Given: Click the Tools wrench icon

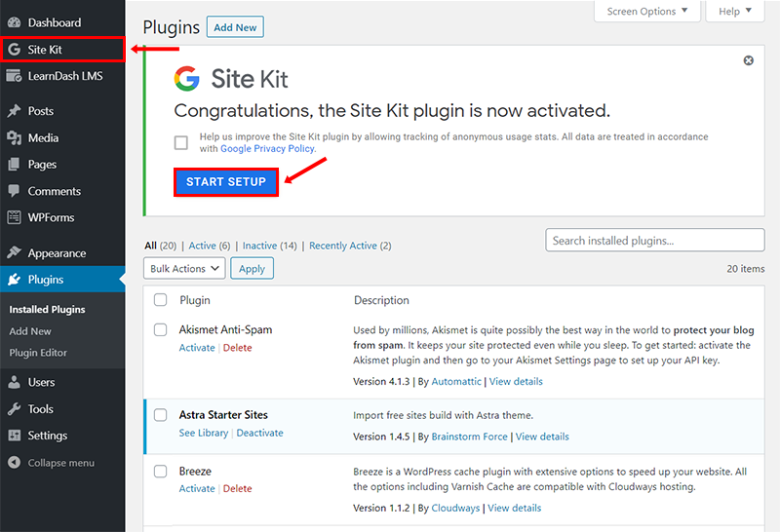Looking at the screenshot, I should 14,409.
